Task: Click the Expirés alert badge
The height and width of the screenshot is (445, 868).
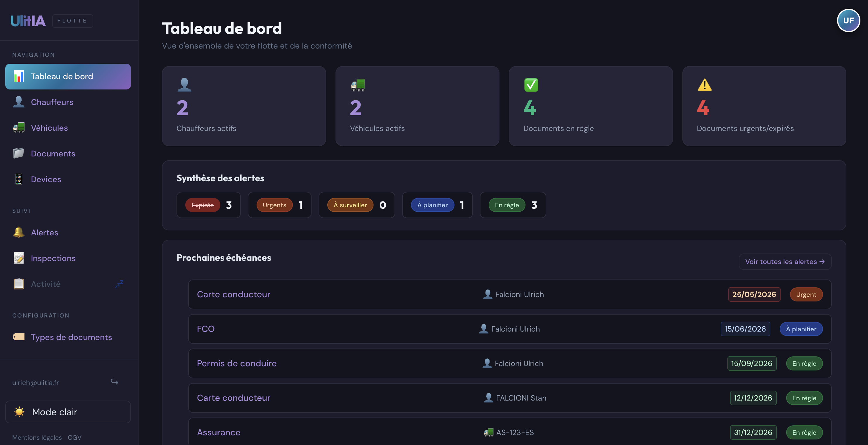Action: coord(203,205)
